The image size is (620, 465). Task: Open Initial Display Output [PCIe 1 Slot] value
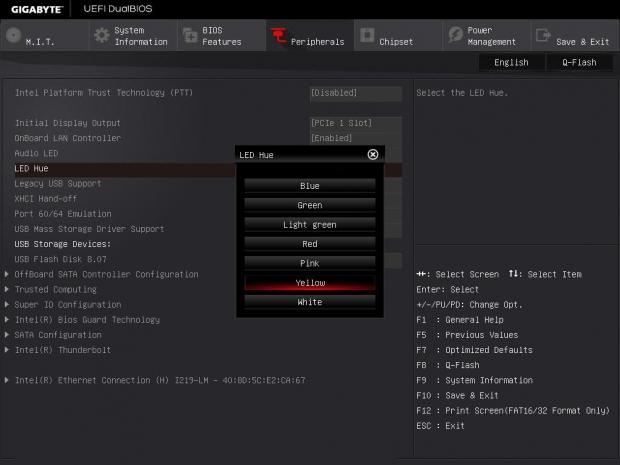[x=355, y=123]
